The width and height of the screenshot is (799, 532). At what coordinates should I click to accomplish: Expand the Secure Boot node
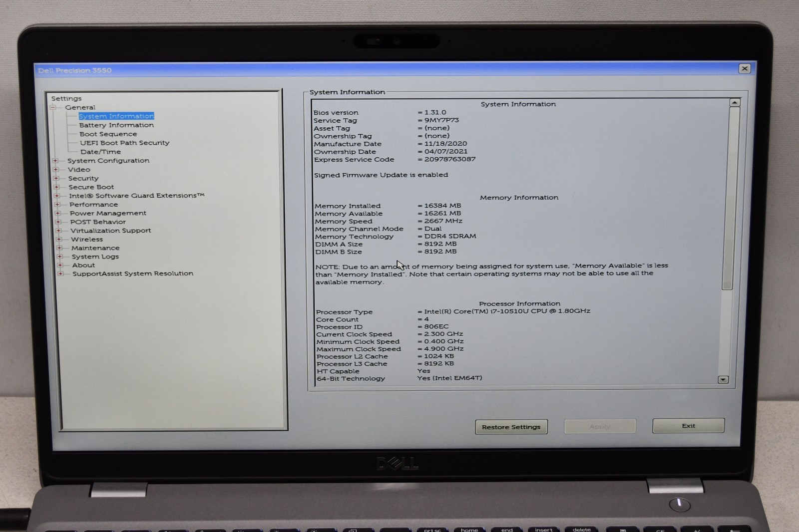click(56, 187)
